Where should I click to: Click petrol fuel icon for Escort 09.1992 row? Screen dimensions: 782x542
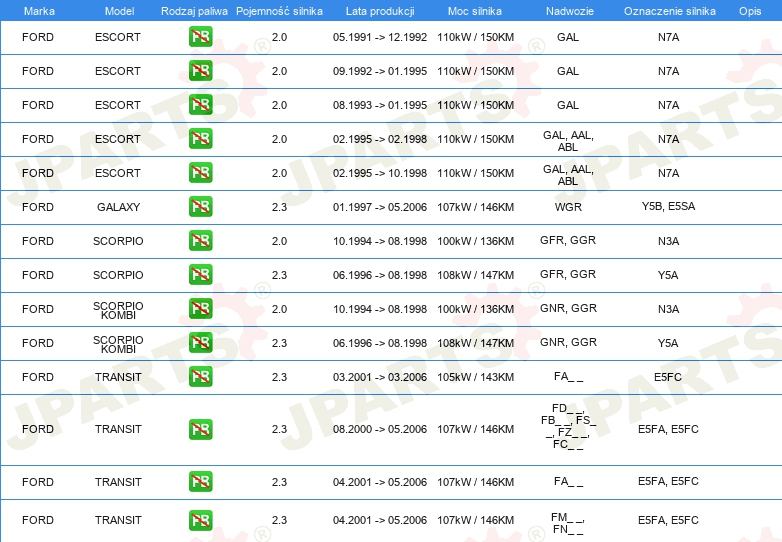click(x=200, y=71)
